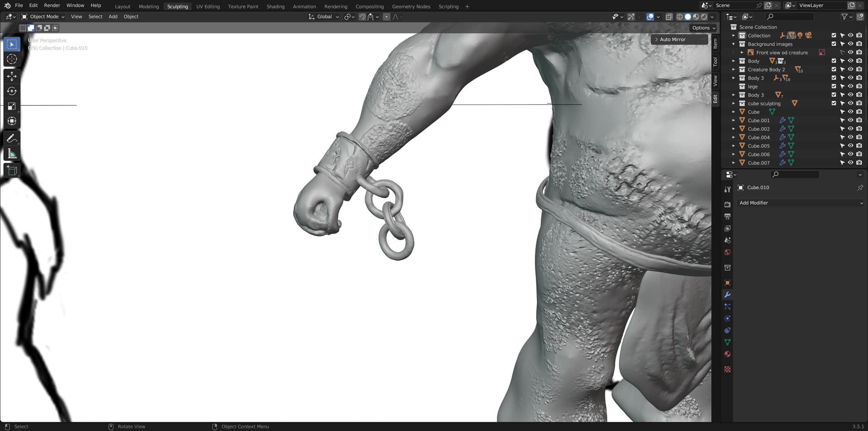Open the Material properties tab
868x431 pixels.
pyautogui.click(x=727, y=354)
